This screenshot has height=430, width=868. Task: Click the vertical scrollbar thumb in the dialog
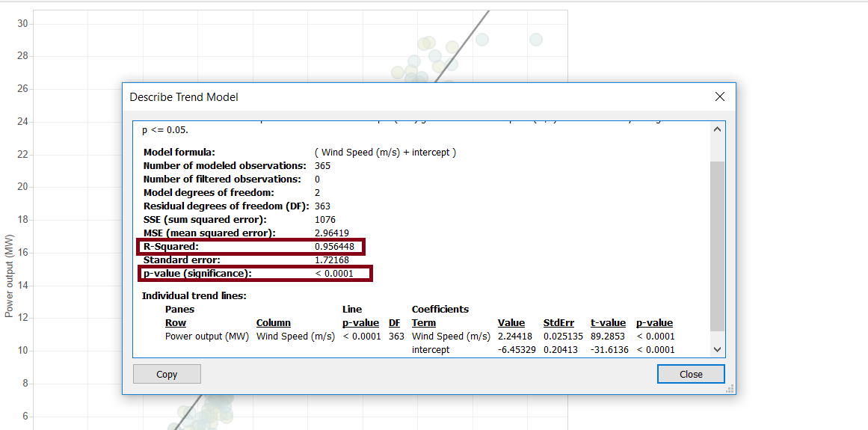coord(717,246)
